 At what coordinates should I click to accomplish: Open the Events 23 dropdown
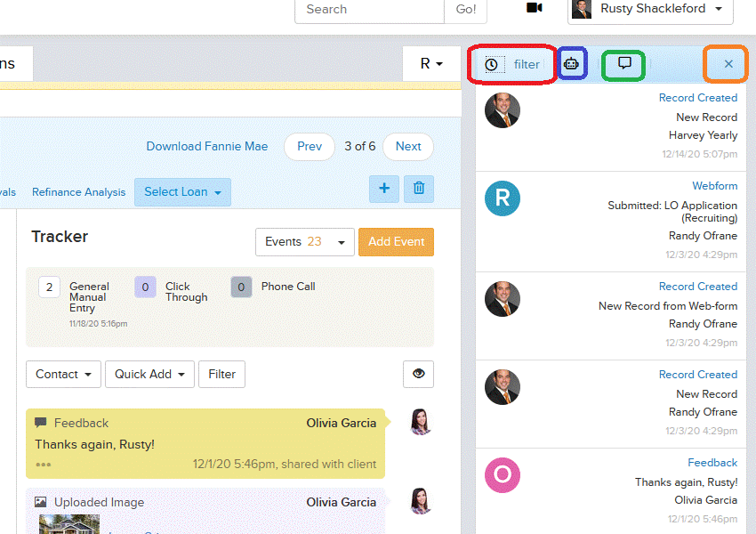(305, 242)
